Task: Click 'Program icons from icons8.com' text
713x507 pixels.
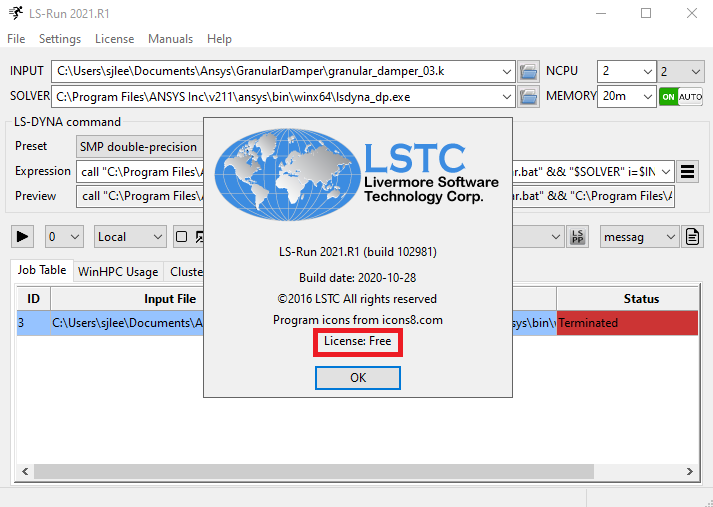Action: pyautogui.click(x=357, y=320)
